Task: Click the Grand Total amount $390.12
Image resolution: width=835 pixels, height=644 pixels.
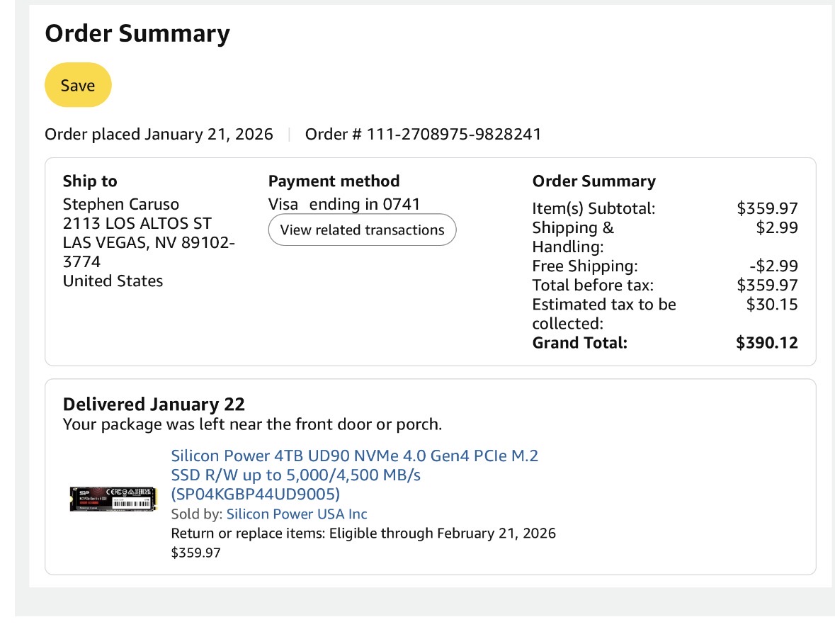Action: (x=767, y=344)
